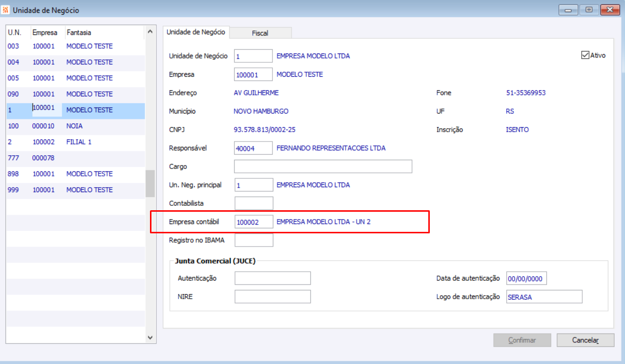Click the Autenticação input field

[272, 278]
